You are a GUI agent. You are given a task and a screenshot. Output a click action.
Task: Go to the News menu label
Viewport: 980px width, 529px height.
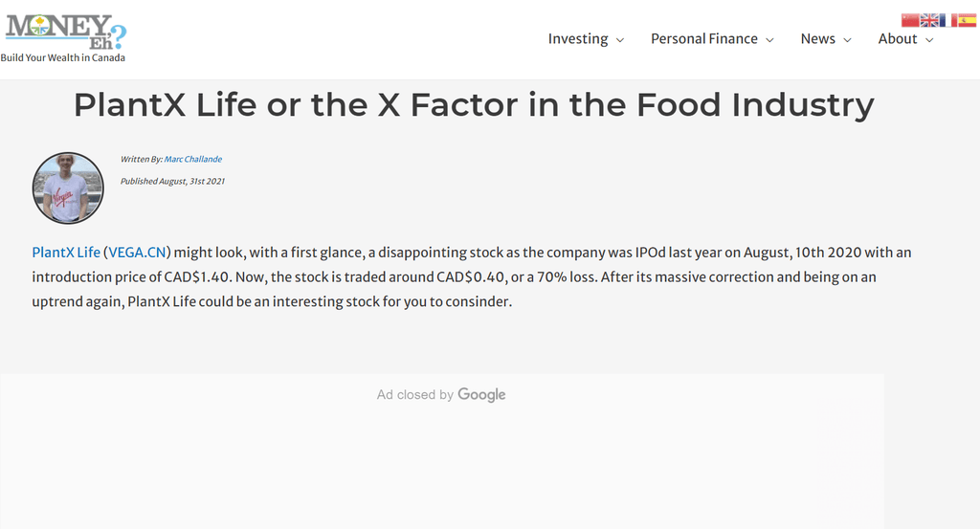(817, 39)
